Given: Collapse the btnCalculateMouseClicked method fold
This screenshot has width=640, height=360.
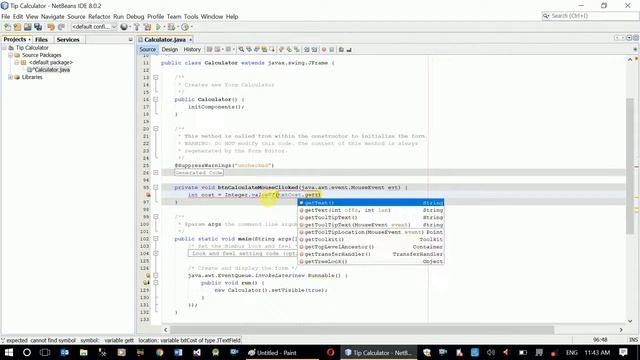Looking at the screenshot, I should click(x=156, y=187).
